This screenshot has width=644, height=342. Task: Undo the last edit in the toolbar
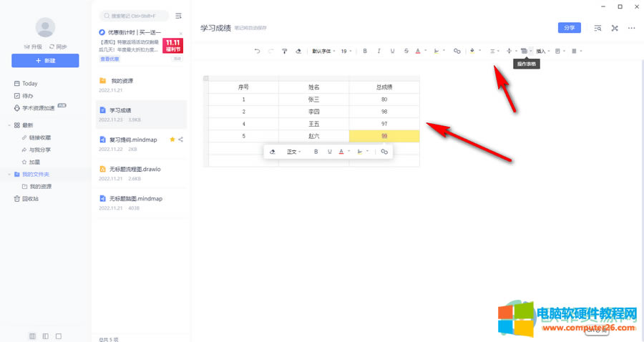pyautogui.click(x=257, y=51)
